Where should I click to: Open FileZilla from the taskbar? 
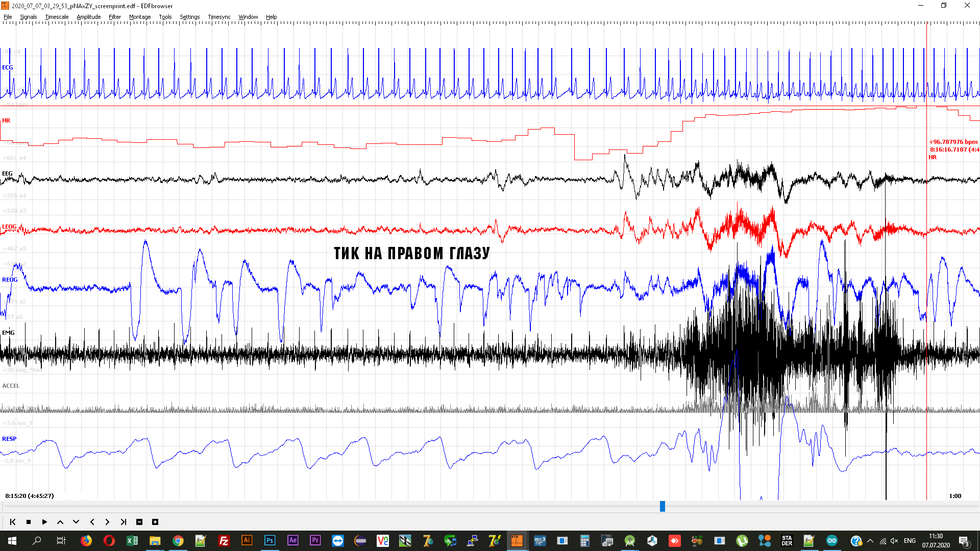[224, 541]
